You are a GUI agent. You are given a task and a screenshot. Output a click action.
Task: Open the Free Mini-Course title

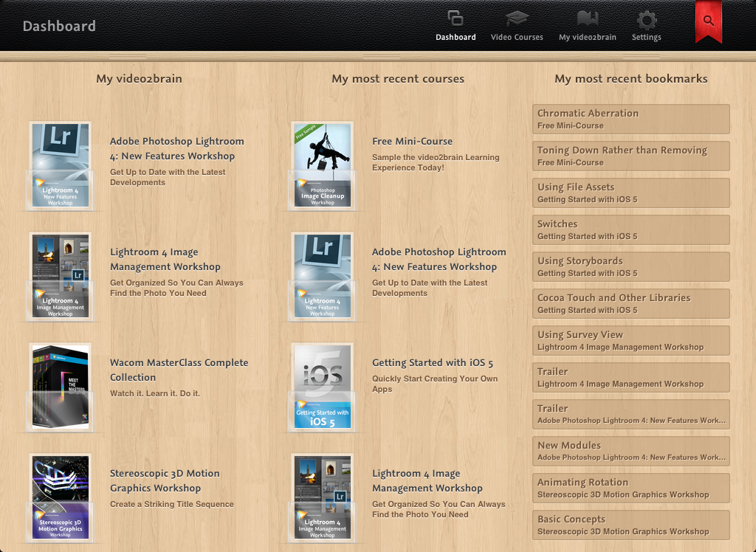412,141
